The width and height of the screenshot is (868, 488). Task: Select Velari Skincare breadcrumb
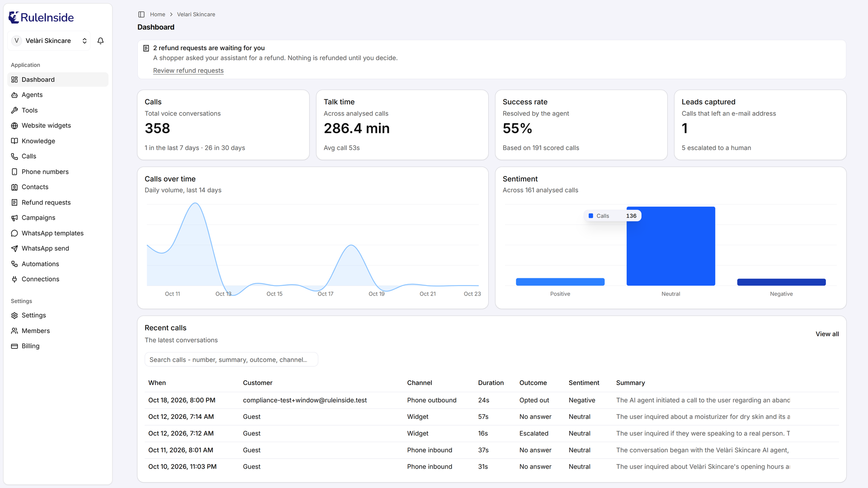click(x=196, y=14)
